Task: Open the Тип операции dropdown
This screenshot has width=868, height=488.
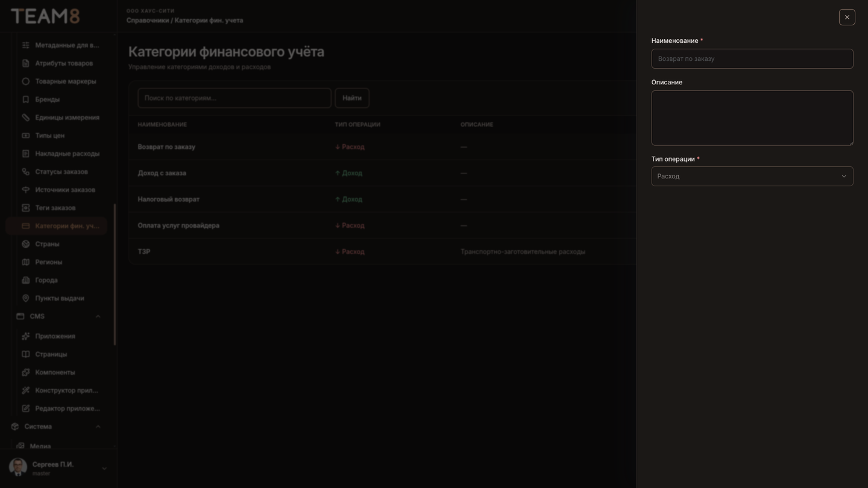Action: click(752, 176)
